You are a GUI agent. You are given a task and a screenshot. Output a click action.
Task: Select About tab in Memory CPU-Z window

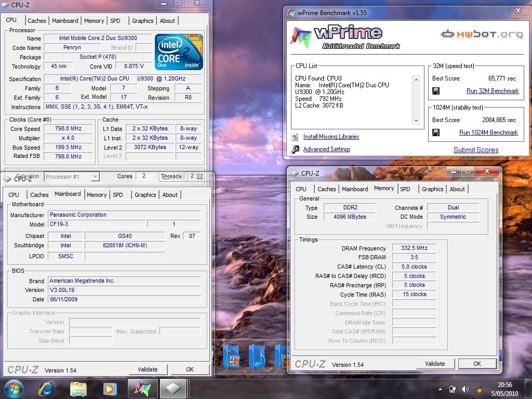(x=457, y=189)
